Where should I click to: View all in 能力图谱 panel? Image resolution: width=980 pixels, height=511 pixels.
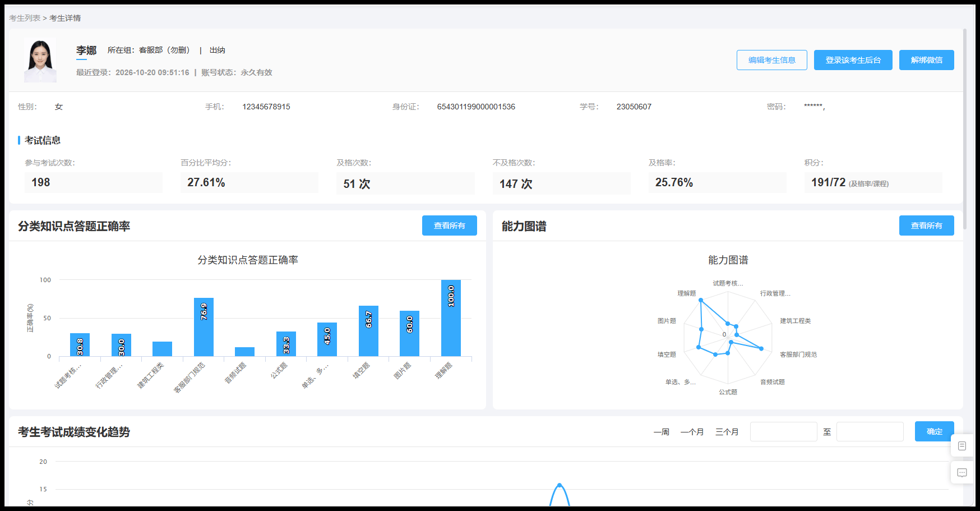tap(927, 225)
